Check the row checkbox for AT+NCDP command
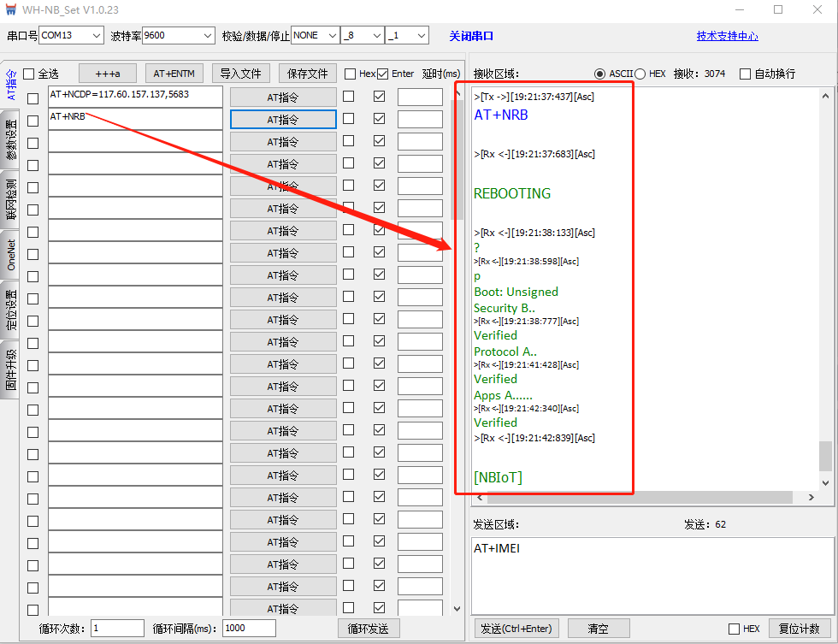This screenshot has height=644, width=838. 33,98
